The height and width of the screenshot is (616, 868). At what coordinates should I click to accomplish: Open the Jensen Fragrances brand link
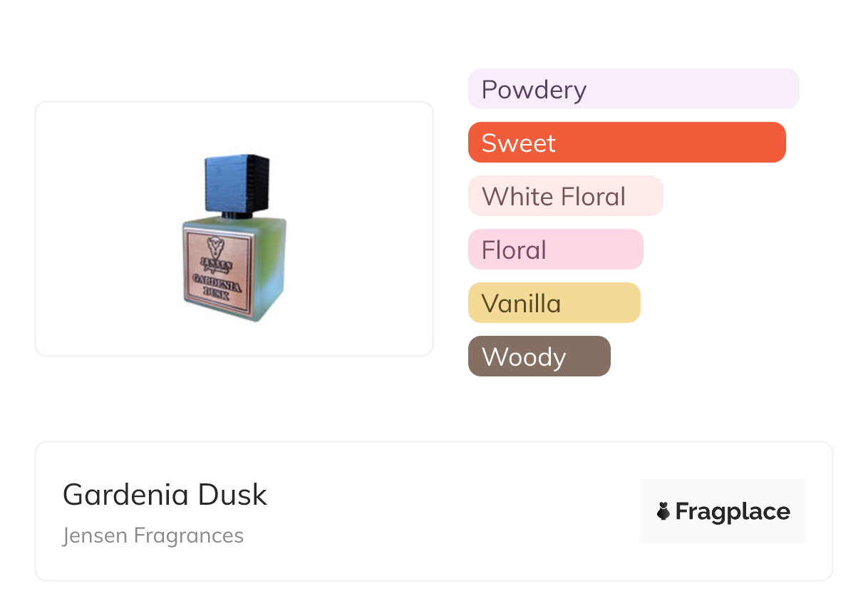point(153,535)
